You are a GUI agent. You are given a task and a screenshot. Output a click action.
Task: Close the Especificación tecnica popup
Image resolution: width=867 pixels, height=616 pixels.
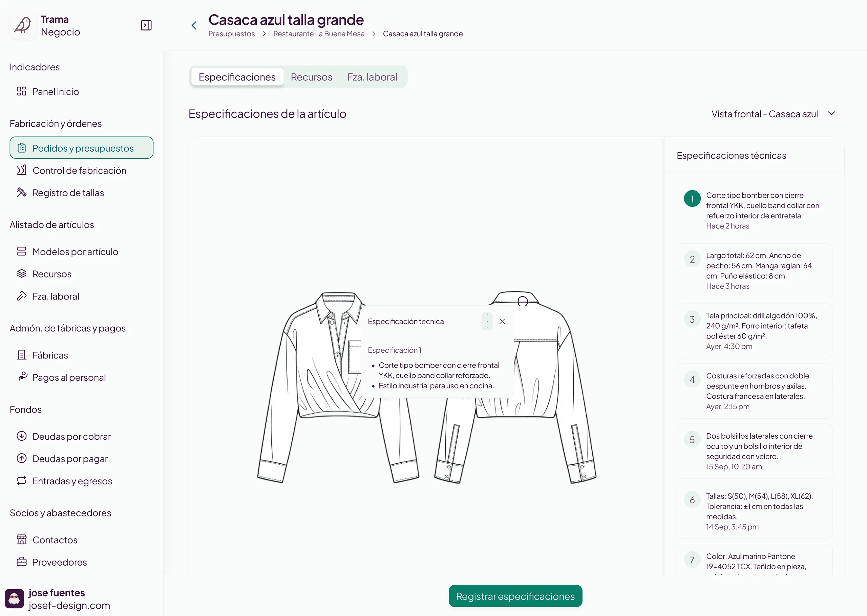pos(502,322)
